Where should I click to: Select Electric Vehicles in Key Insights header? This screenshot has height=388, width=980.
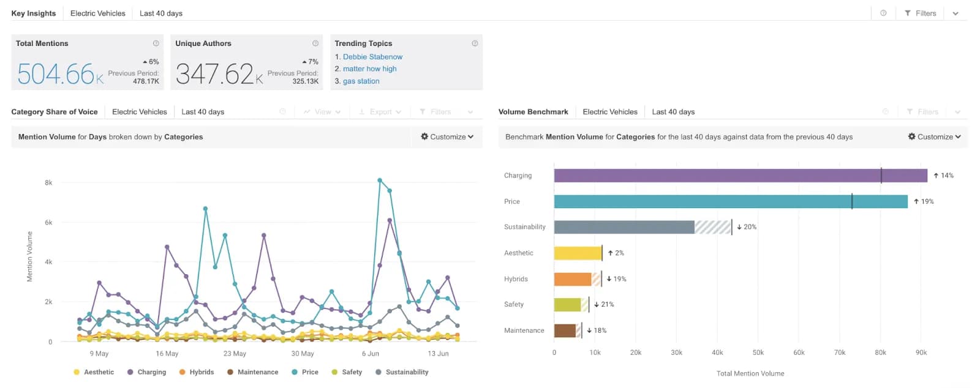tap(97, 13)
